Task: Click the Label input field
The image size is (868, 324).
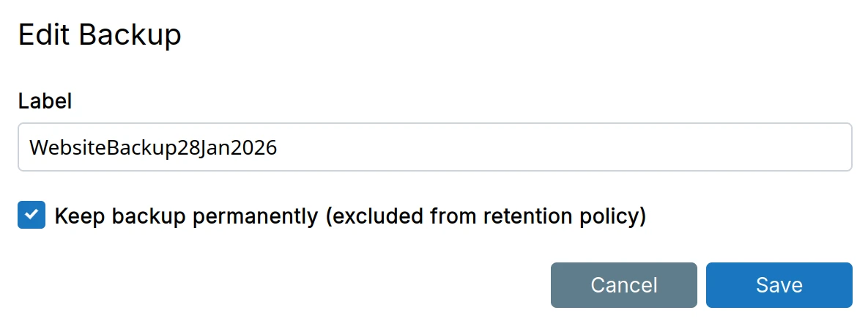Action: [x=434, y=147]
